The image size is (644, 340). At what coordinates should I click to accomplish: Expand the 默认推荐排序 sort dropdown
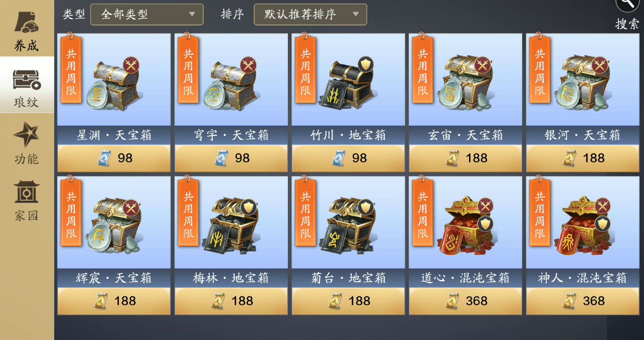(310, 15)
